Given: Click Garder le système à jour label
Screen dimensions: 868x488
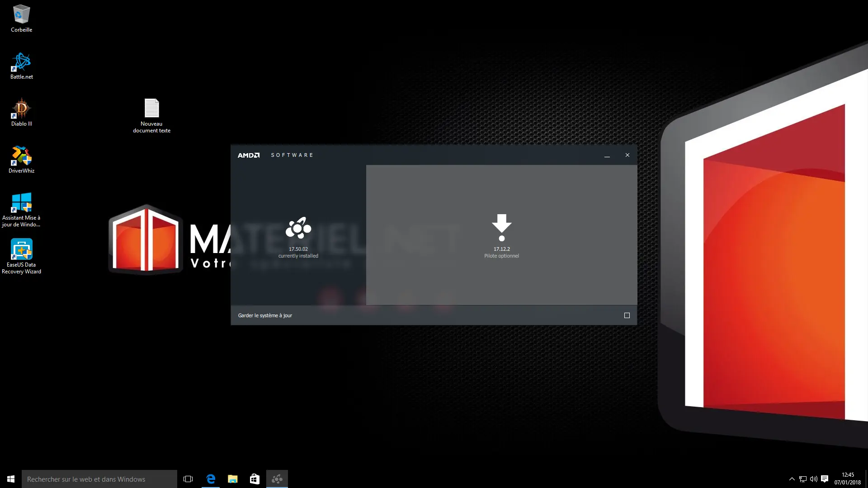Looking at the screenshot, I should pos(265,315).
